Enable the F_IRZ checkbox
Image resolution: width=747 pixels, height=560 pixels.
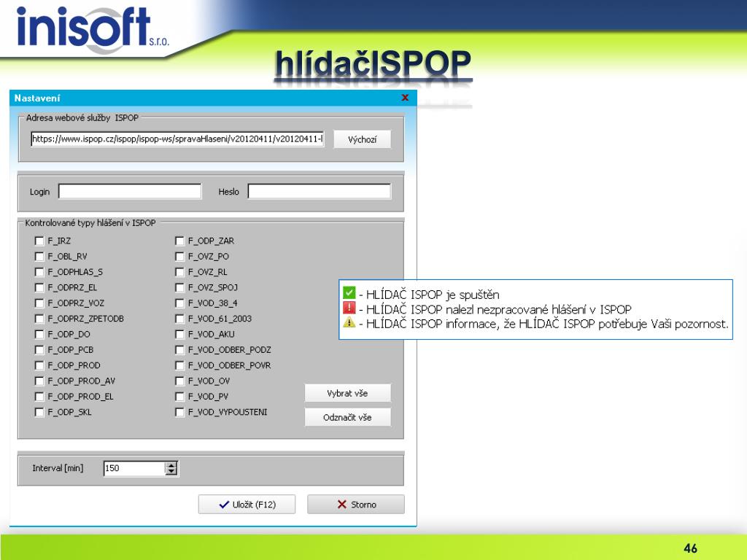[x=39, y=241]
